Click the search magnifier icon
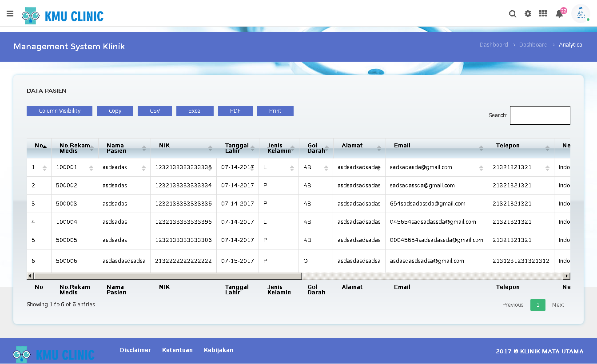Screen dimensions: 597x364 (x=513, y=14)
